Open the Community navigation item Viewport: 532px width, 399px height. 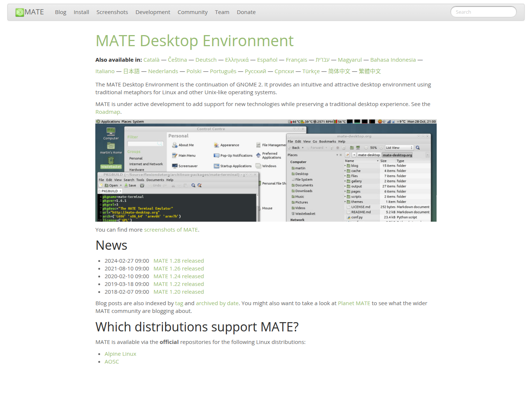(x=192, y=12)
